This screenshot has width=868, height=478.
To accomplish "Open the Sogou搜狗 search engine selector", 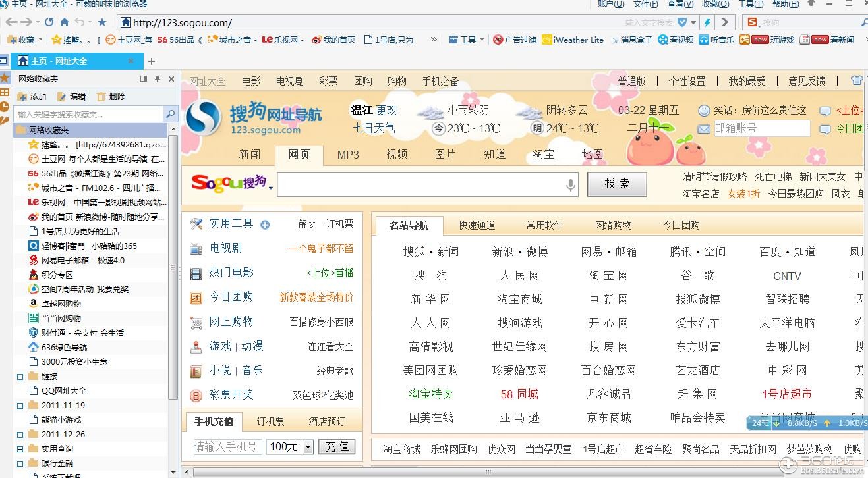I will click(232, 184).
